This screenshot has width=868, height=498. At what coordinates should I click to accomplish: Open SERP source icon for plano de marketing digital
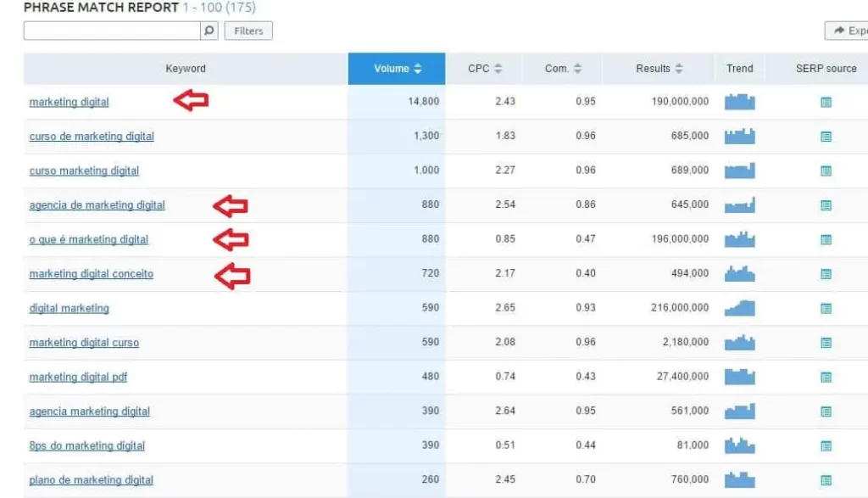click(x=826, y=479)
